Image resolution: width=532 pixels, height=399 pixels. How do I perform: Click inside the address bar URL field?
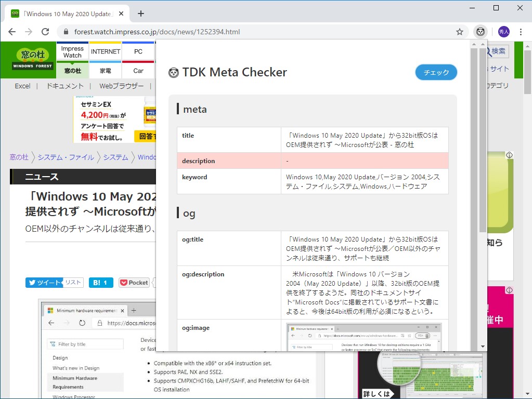pos(156,31)
